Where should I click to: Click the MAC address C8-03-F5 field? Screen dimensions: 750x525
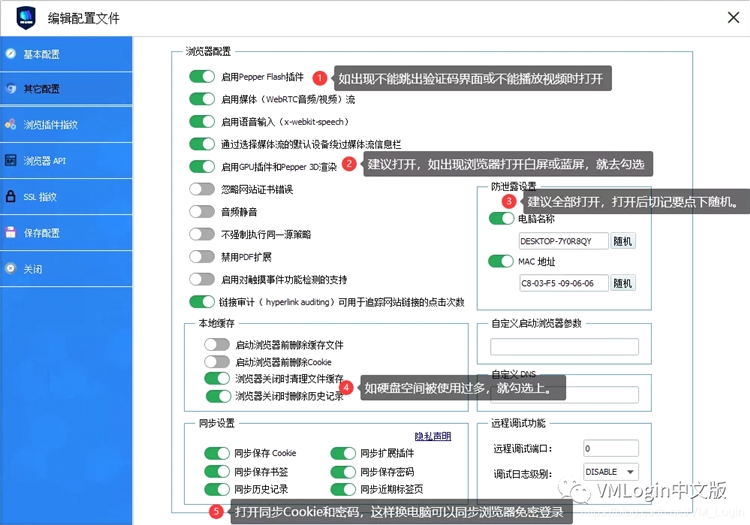click(x=563, y=283)
